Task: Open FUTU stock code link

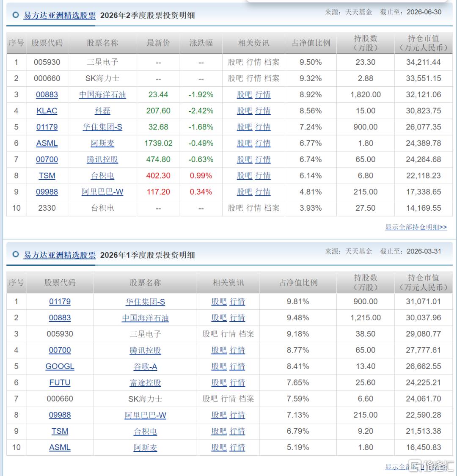Action: pyautogui.click(x=60, y=382)
